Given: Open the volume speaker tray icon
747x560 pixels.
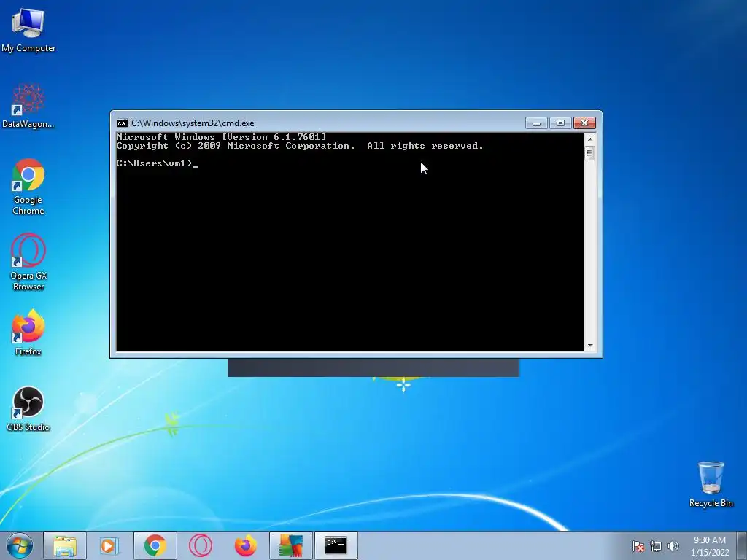Looking at the screenshot, I should pos(673,546).
